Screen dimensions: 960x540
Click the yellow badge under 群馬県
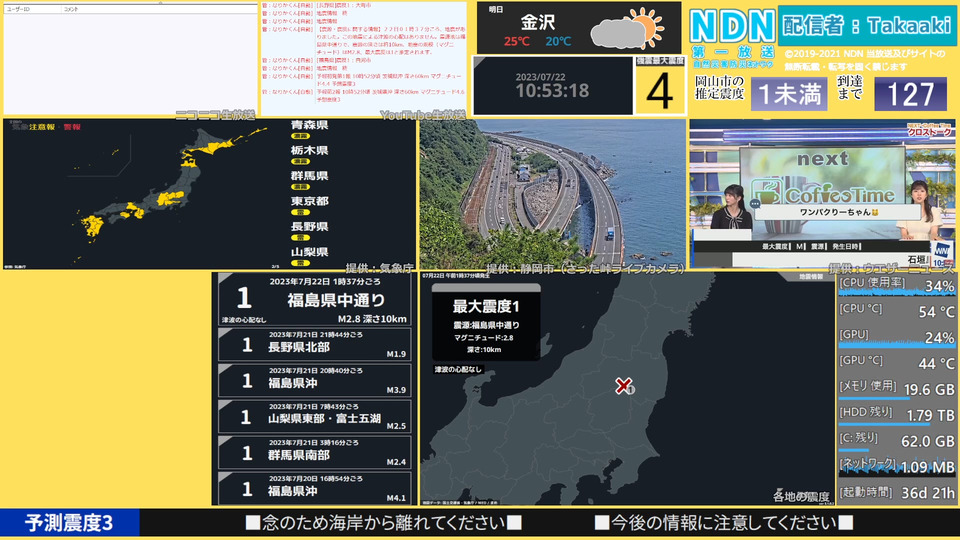click(300, 187)
